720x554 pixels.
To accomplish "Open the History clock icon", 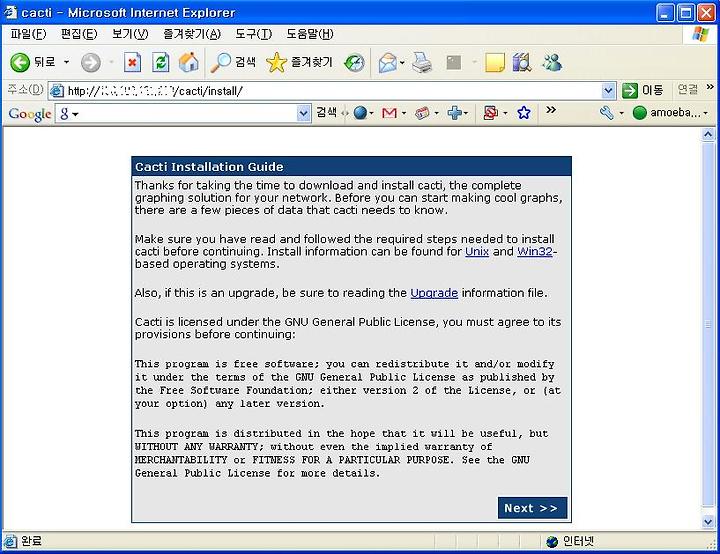I will pos(354,63).
